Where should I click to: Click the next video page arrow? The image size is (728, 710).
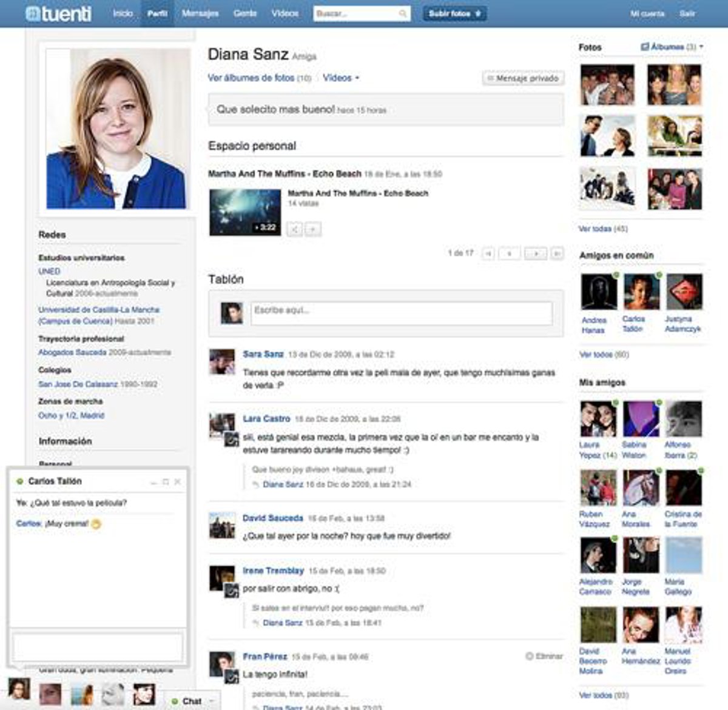click(535, 253)
